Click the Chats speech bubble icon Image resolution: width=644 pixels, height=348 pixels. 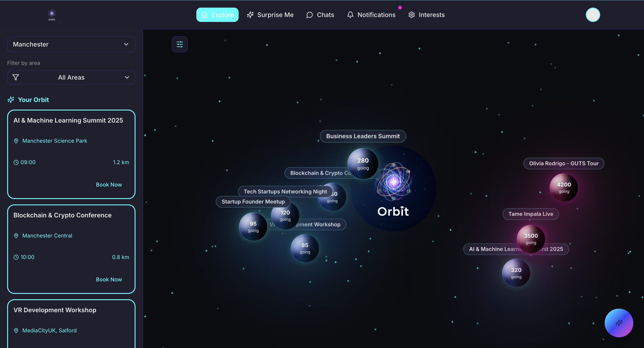[x=309, y=15]
